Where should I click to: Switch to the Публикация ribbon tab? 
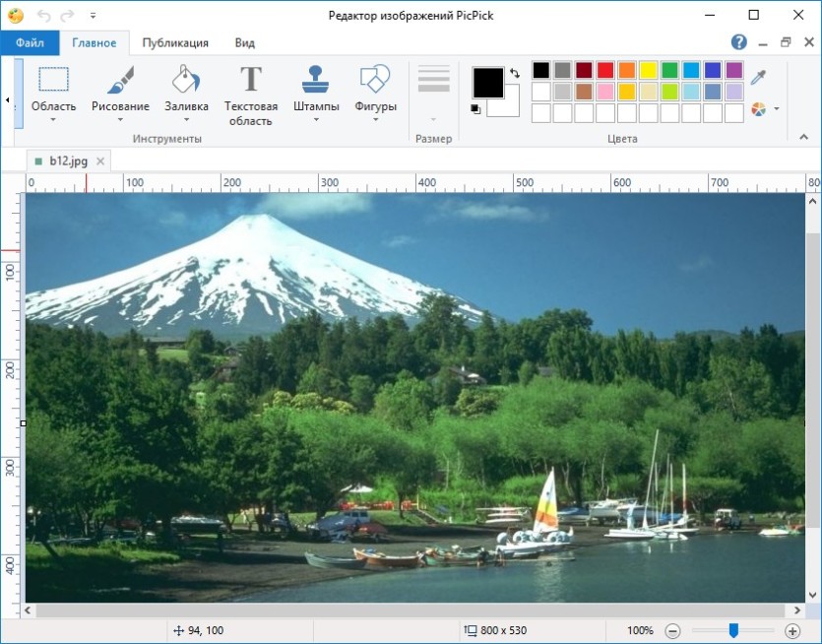(175, 43)
